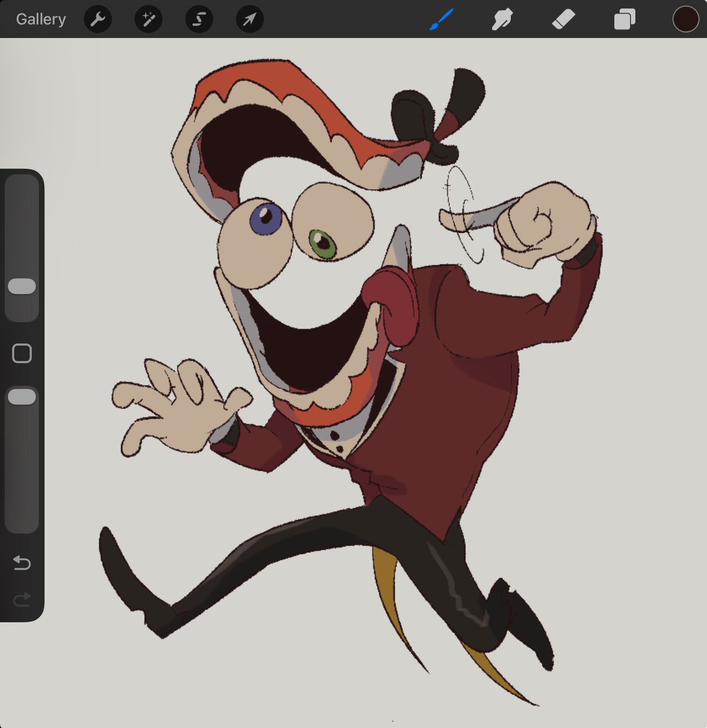707x728 pixels.
Task: Select the Brush tool
Action: 442,19
